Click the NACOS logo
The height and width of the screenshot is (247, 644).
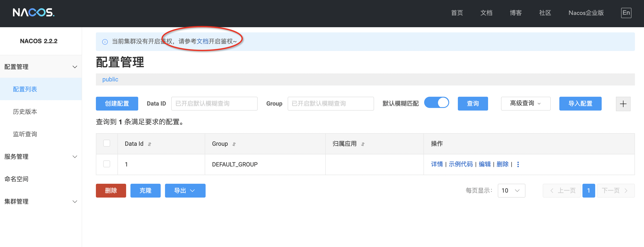tap(33, 13)
